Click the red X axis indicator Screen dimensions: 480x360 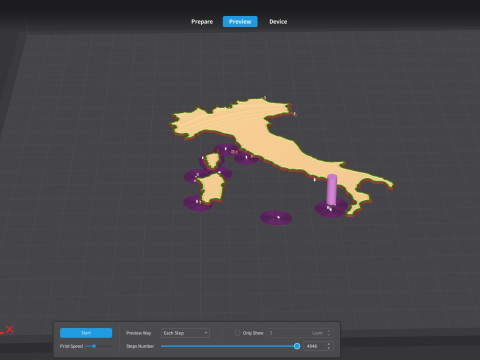[8, 330]
